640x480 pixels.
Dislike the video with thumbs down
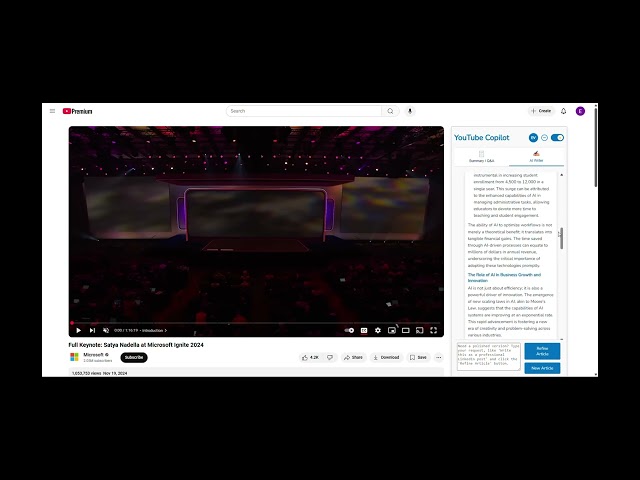coord(330,358)
